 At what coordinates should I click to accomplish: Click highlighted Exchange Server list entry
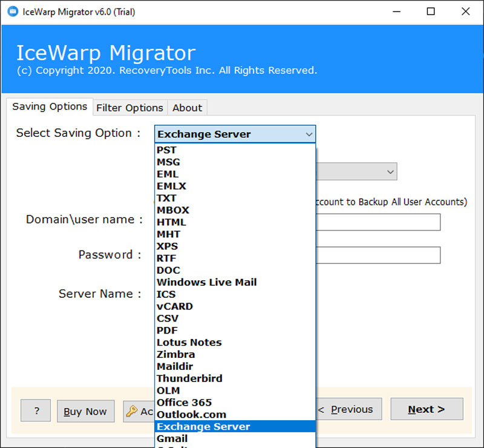point(235,427)
